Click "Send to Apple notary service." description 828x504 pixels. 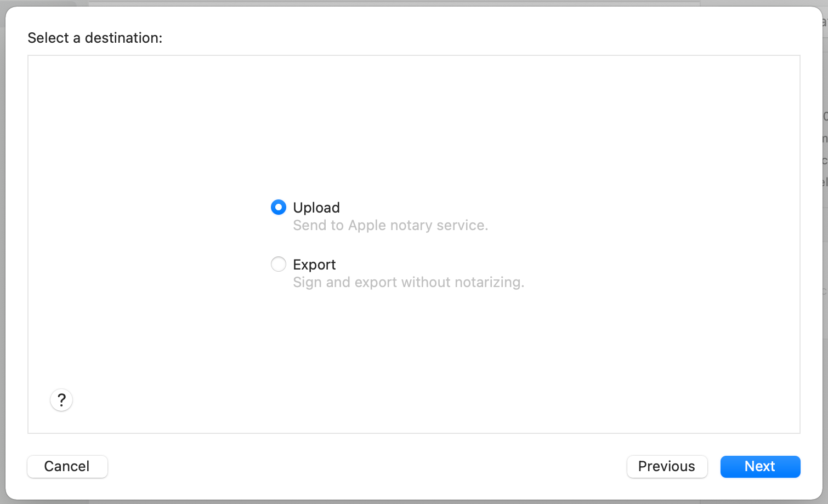[x=390, y=225]
